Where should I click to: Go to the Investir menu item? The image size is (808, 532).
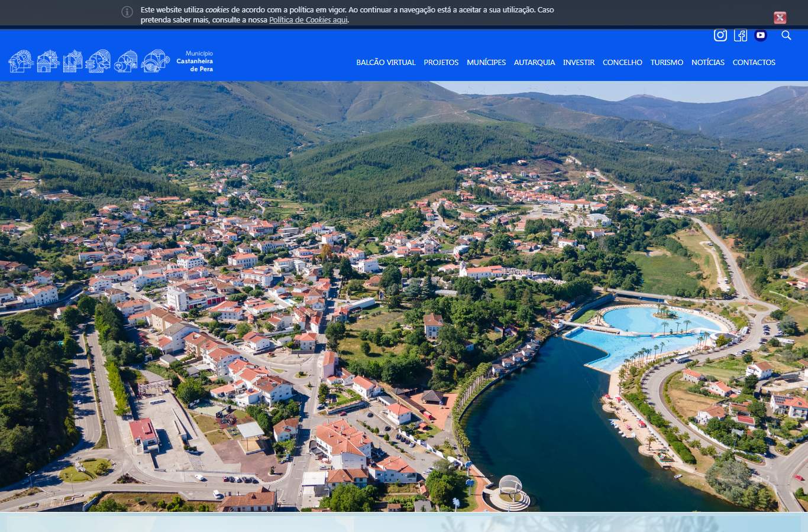point(578,62)
